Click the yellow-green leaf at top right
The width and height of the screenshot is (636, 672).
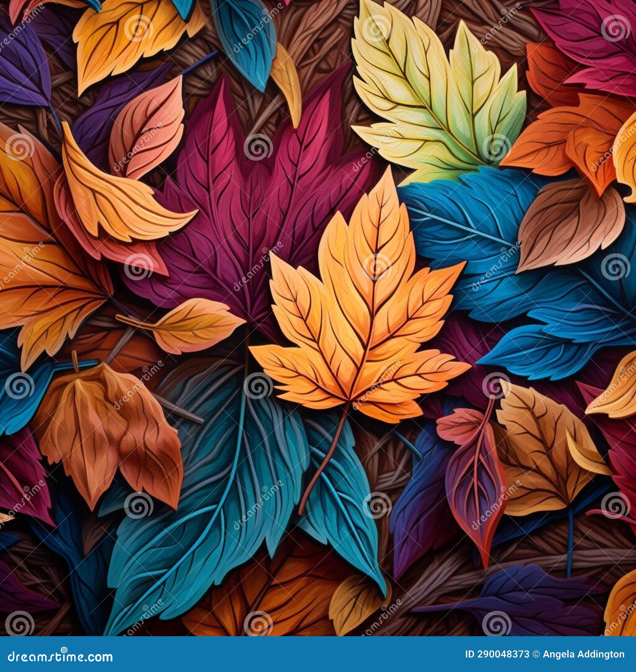[x=429, y=91]
